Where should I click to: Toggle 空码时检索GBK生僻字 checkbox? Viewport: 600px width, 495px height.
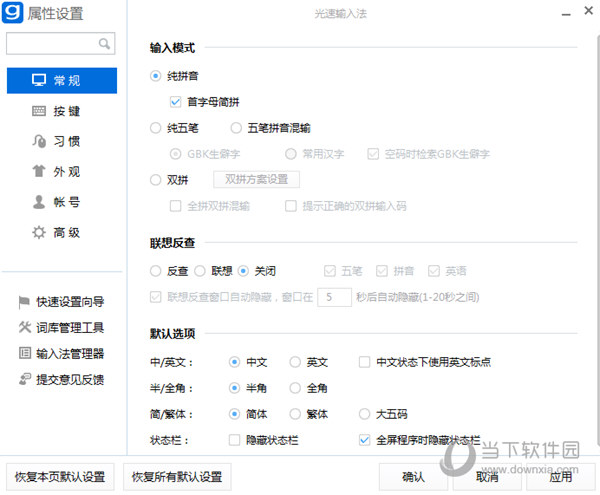pyautogui.click(x=373, y=154)
